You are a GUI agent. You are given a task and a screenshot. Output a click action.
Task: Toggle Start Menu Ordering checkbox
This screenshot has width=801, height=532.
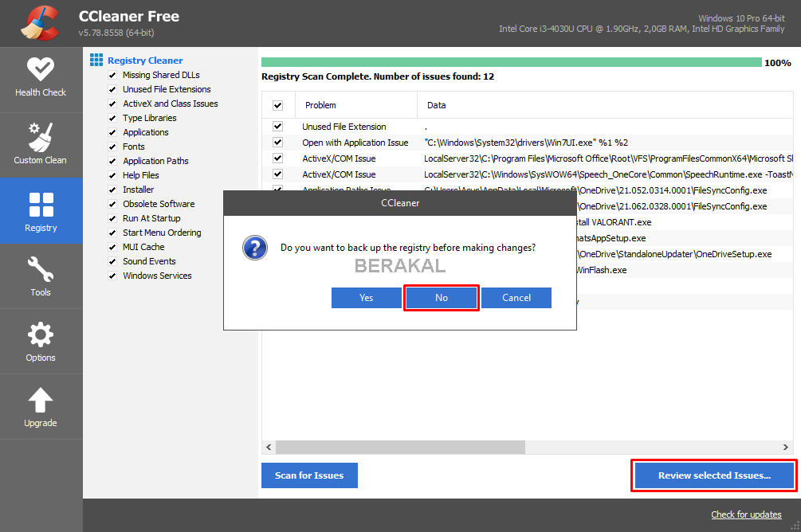pos(112,233)
